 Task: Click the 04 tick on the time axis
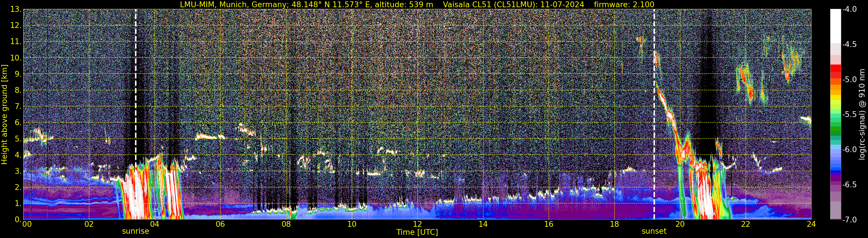[x=154, y=224]
